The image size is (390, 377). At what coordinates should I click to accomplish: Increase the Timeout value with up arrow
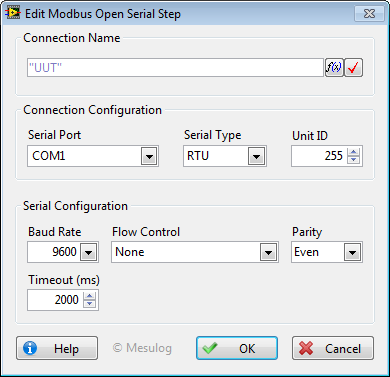[x=89, y=296]
